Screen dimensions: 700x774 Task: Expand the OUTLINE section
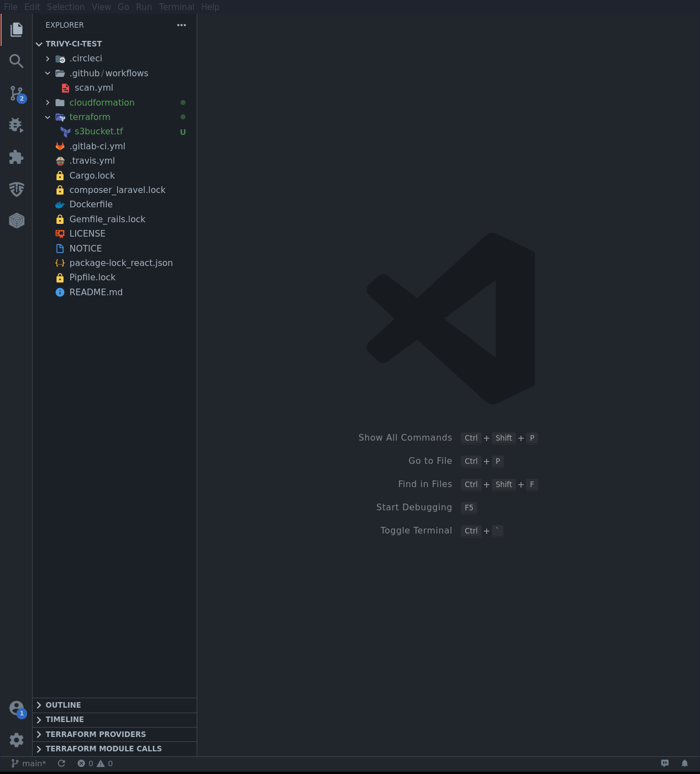(114, 705)
